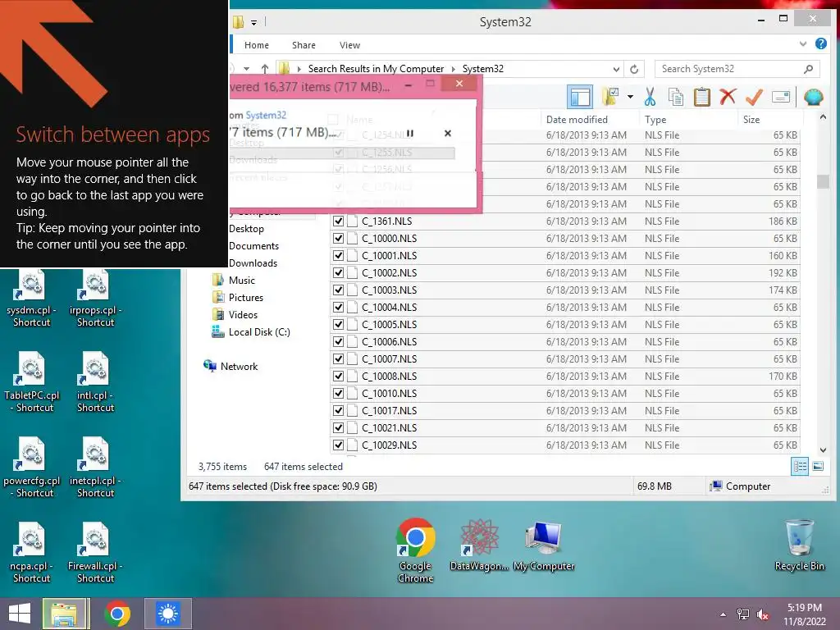This screenshot has height=630, width=840.
Task: Open the View ribbon tab
Action: pos(349,45)
